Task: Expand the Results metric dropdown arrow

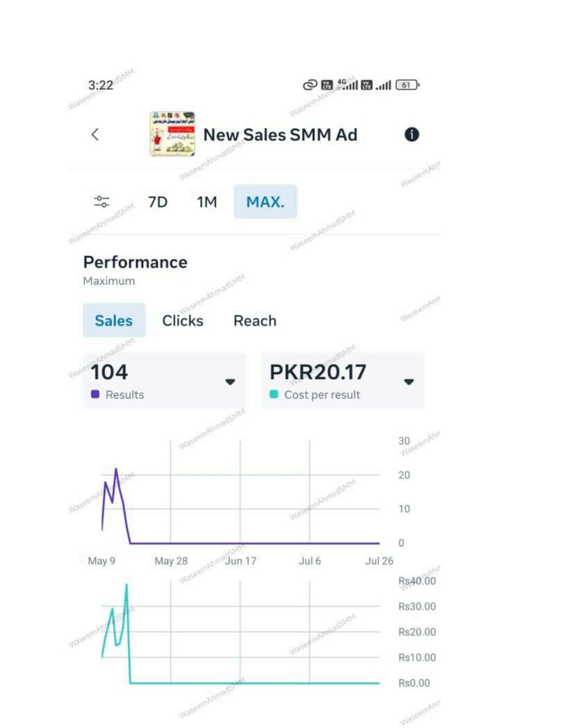Action: coord(230,382)
